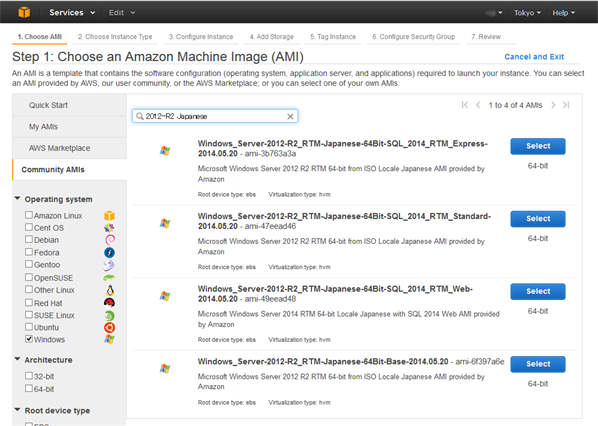The width and height of the screenshot is (598, 426).
Task: Check the 32-bit architecture checkbox
Action: tap(29, 376)
